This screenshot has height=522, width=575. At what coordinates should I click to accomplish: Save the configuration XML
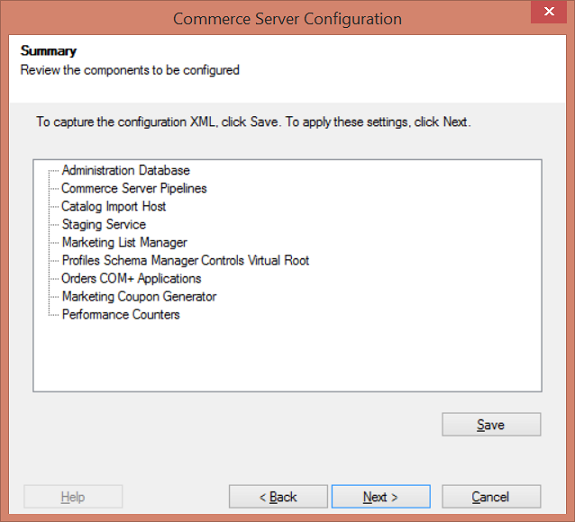point(491,424)
